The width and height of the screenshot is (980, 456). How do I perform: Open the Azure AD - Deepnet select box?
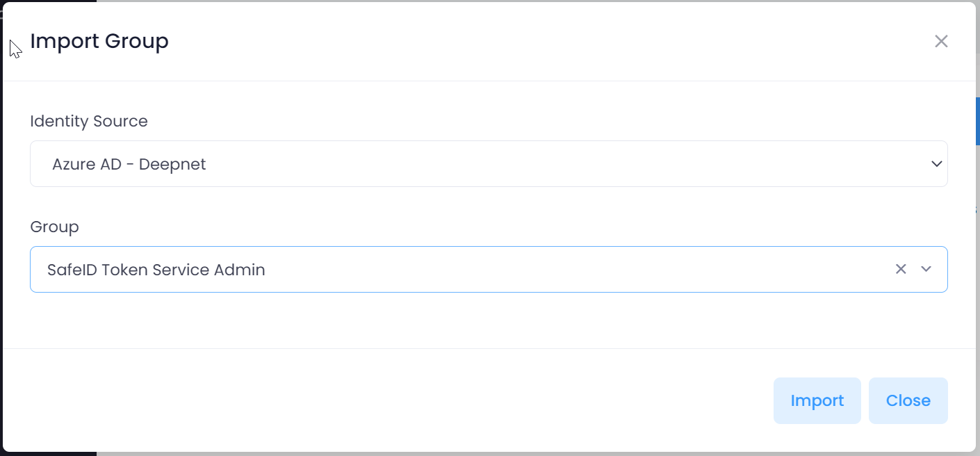pyautogui.click(x=488, y=164)
